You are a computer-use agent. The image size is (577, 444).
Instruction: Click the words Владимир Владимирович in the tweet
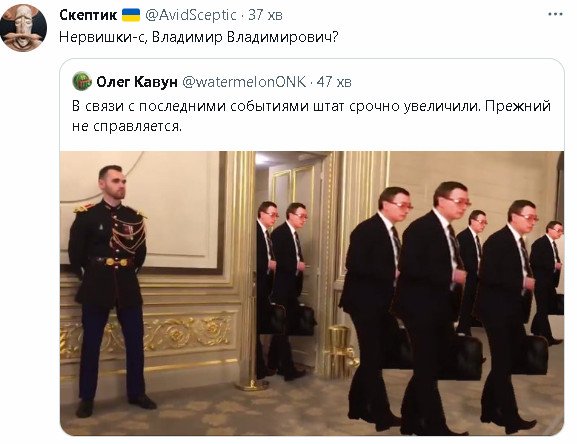tap(245, 37)
